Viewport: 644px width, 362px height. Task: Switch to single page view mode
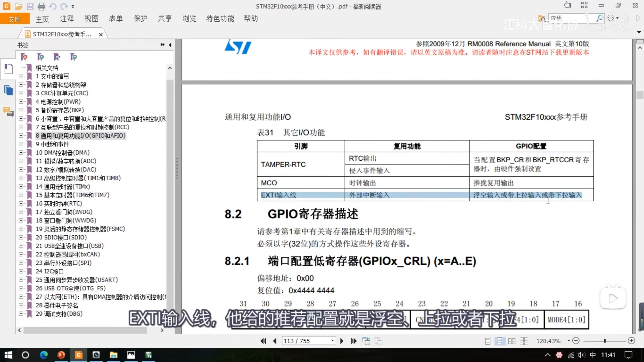pyautogui.click(x=488, y=341)
